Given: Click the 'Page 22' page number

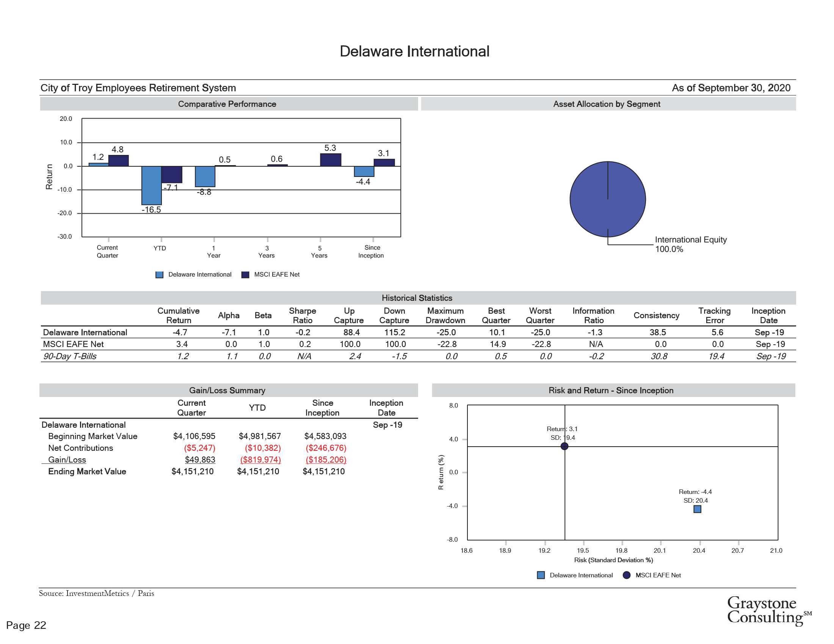Looking at the screenshot, I should tap(26, 625).
